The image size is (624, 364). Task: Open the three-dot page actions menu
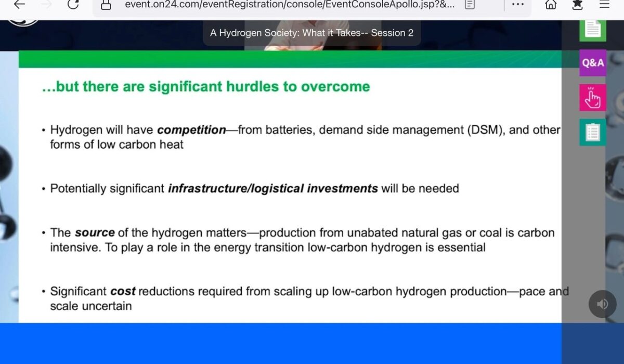coord(517,5)
